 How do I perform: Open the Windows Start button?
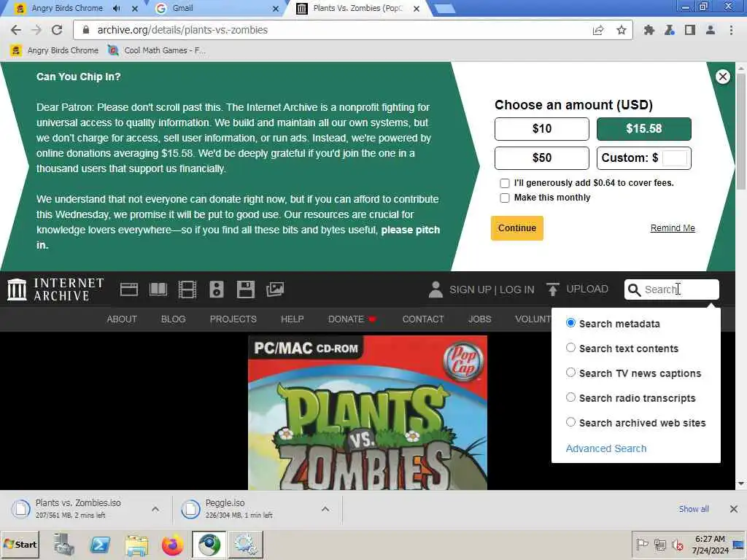click(20, 544)
